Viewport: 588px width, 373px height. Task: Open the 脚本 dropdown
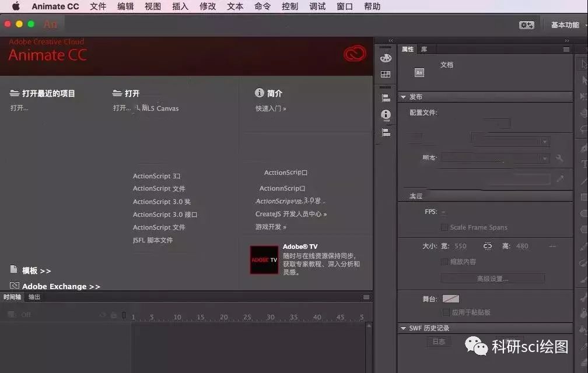495,158
